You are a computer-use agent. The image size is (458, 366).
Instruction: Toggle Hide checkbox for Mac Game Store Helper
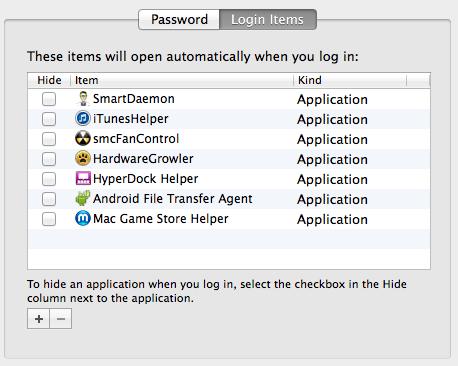tap(49, 219)
